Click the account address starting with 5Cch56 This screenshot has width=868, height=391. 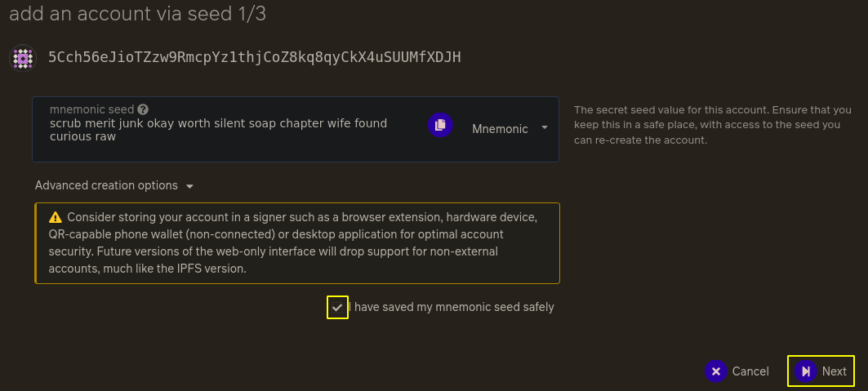tap(255, 57)
